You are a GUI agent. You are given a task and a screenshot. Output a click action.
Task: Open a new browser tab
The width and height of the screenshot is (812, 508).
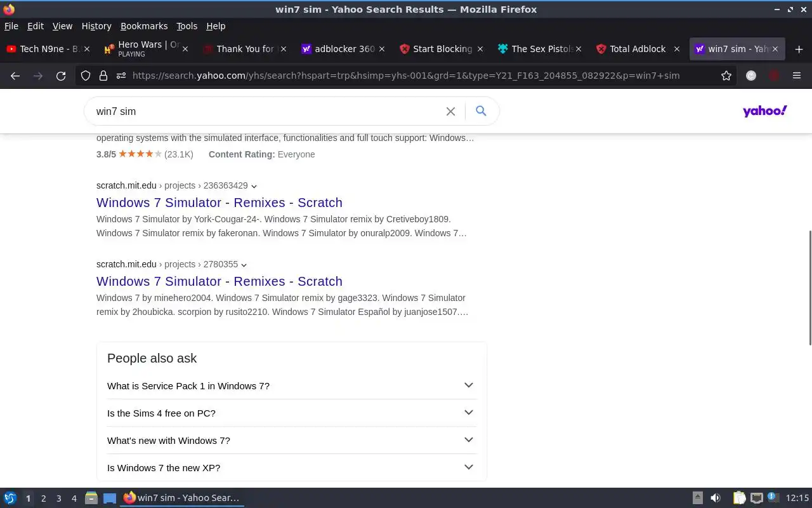click(x=799, y=49)
